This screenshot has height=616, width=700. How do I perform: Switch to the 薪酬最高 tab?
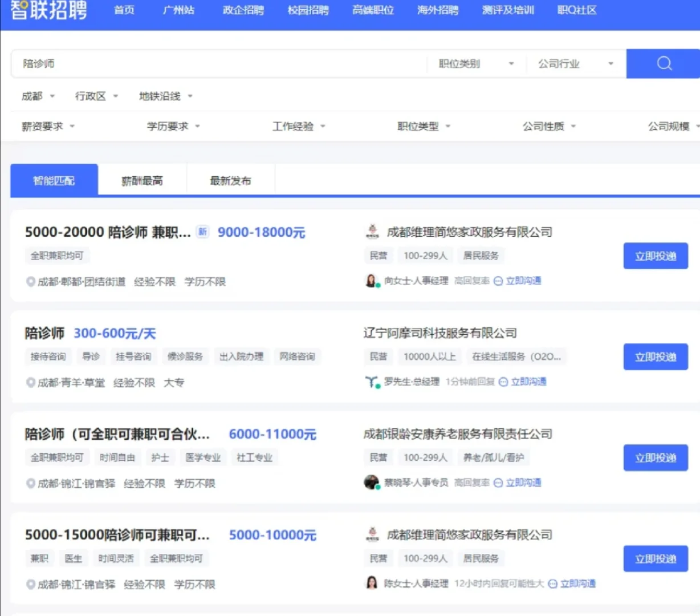click(142, 180)
